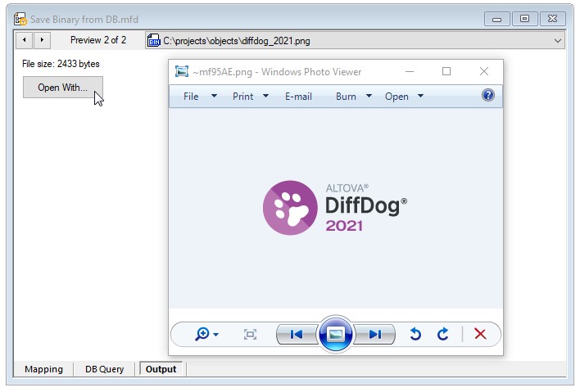Open the zoom magnifier control

206,334
